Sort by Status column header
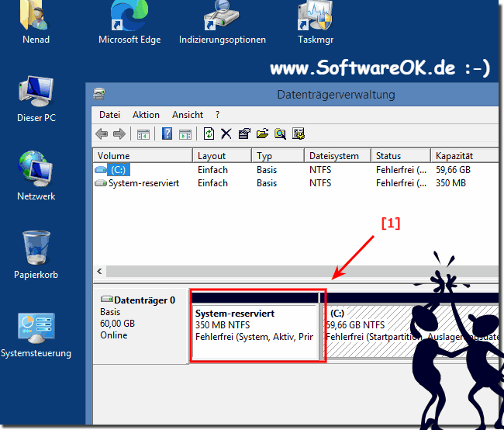 pos(401,156)
